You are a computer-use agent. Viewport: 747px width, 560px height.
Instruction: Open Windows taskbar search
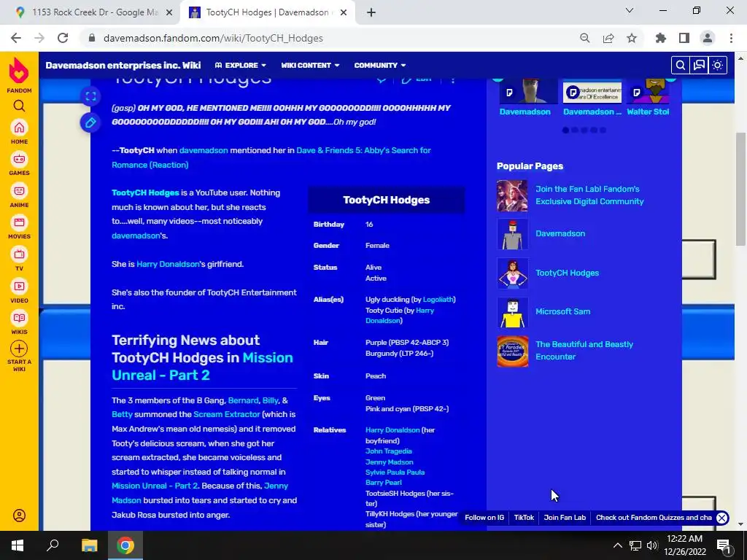click(x=53, y=545)
